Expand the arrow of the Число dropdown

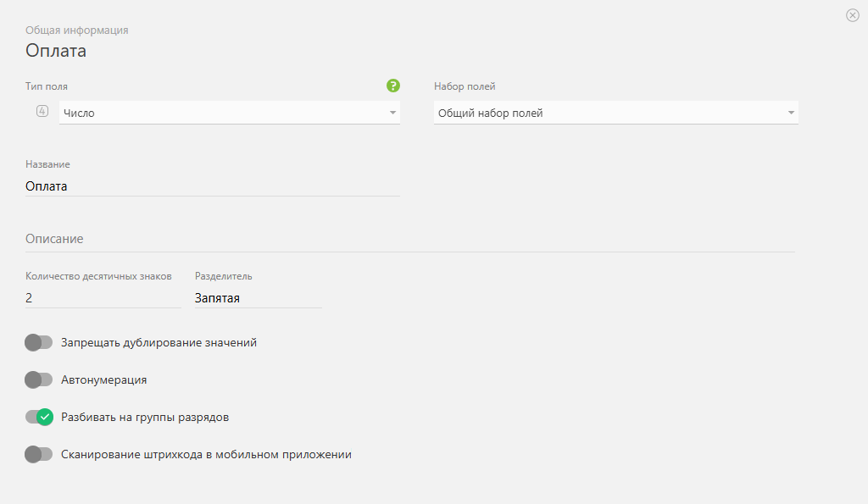click(392, 113)
